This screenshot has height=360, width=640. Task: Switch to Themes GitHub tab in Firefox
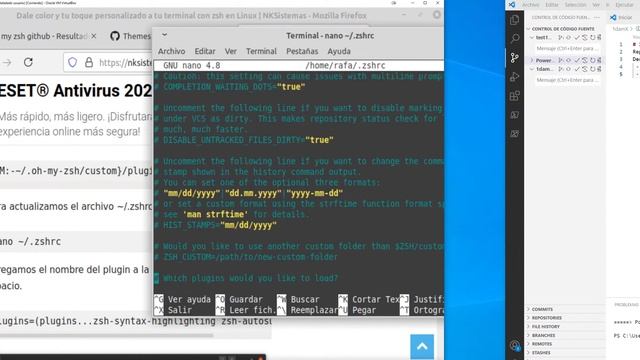click(131, 36)
